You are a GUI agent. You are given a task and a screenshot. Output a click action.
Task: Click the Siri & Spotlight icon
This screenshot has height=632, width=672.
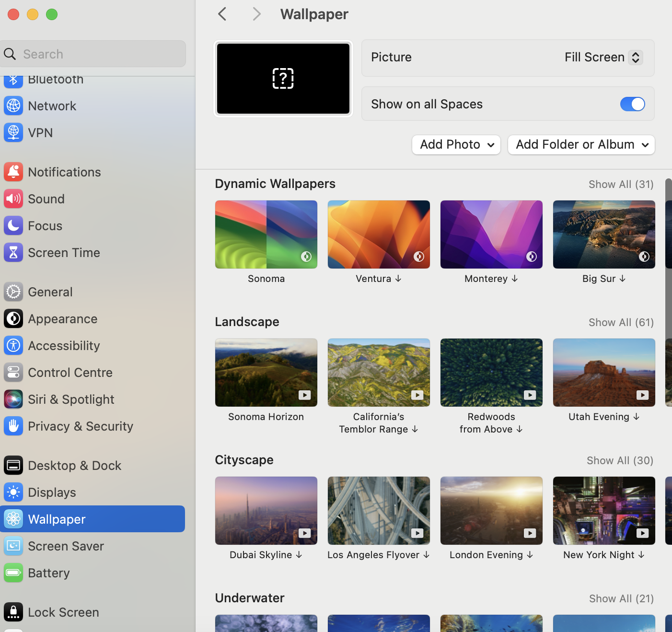(x=13, y=399)
